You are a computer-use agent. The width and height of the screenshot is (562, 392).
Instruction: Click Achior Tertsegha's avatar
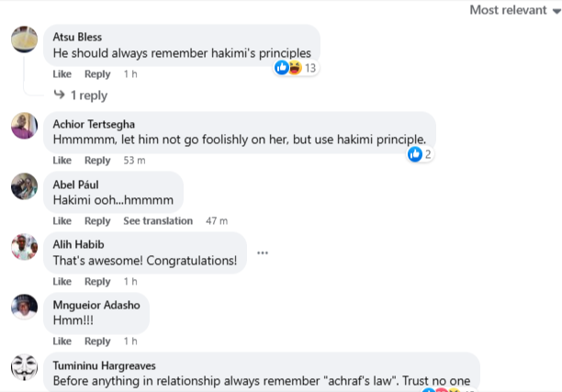(x=24, y=126)
